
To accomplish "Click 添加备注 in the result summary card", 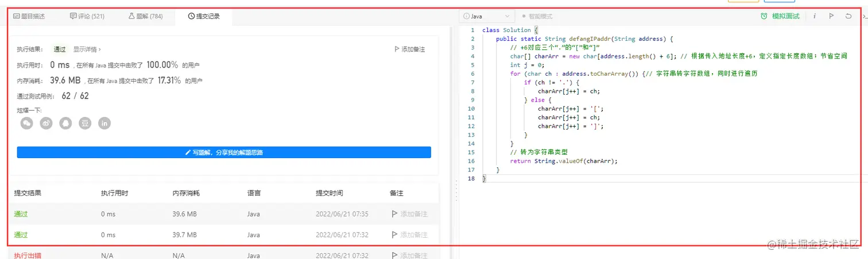I will 410,49.
